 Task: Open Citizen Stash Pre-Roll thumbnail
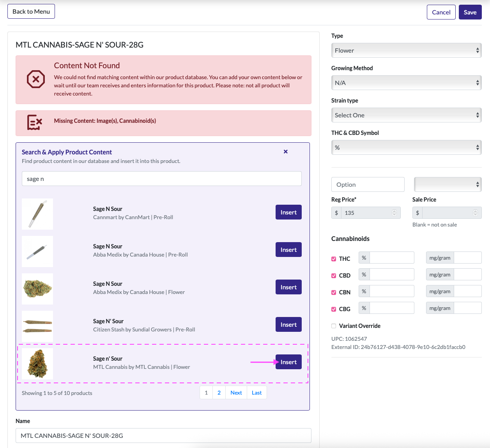pyautogui.click(x=37, y=326)
